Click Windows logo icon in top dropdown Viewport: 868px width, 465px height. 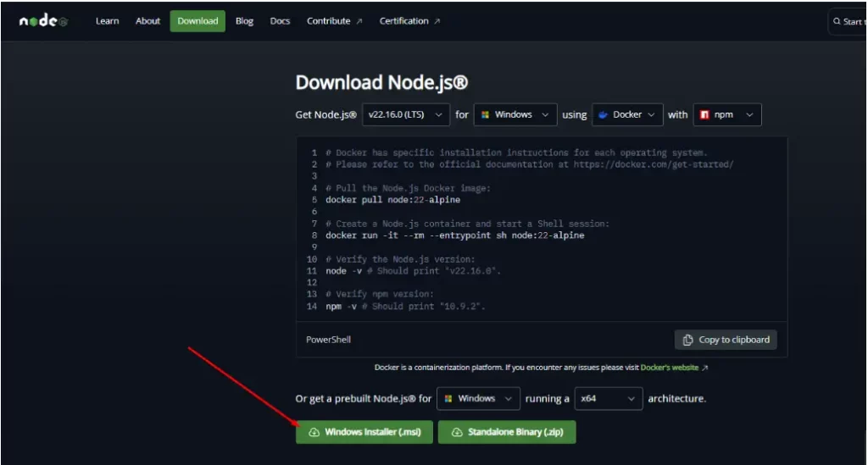click(485, 114)
